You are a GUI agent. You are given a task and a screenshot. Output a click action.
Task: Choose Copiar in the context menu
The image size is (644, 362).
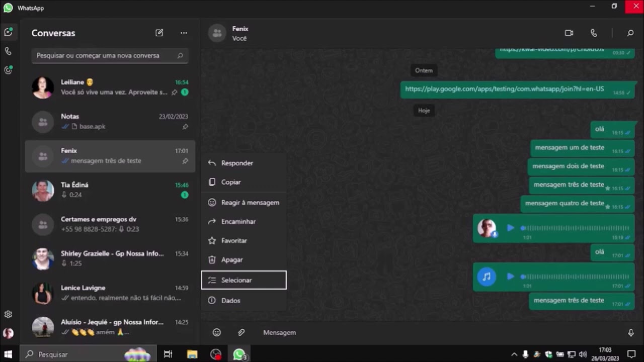pos(244,182)
